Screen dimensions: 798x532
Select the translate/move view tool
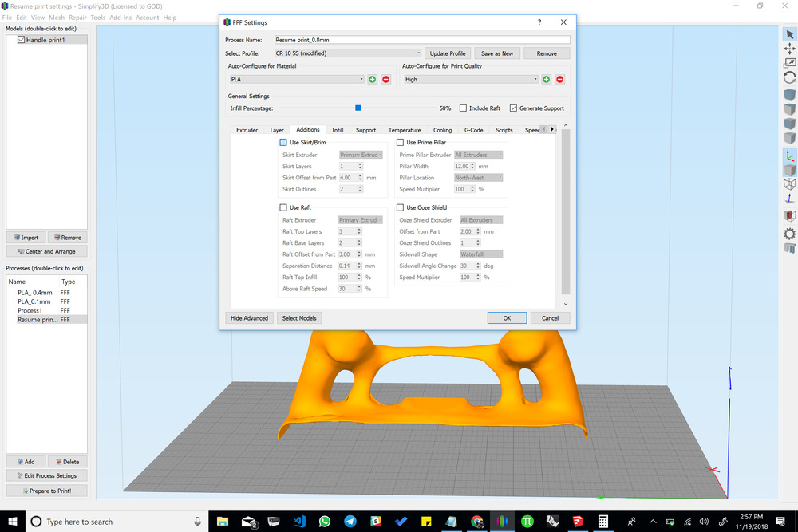click(x=789, y=49)
